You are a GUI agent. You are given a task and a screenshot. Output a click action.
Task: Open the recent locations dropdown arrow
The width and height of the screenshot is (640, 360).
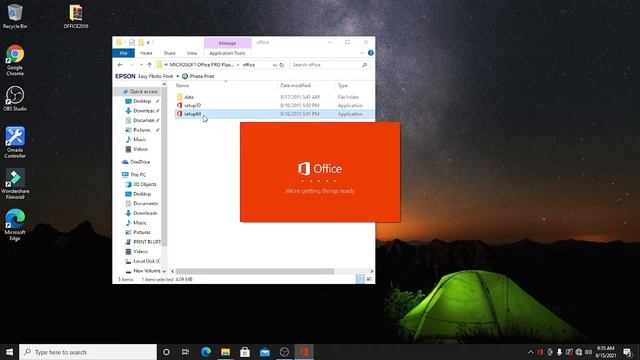141,65
